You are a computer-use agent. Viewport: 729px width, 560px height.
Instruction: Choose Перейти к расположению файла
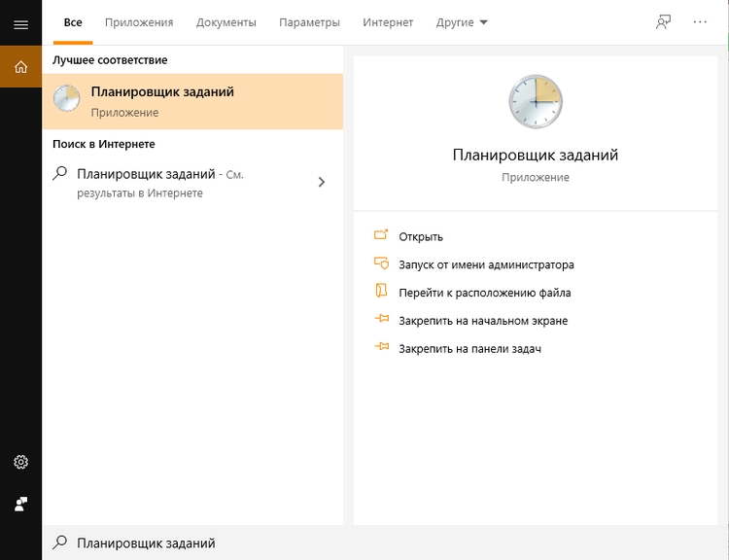point(485,293)
